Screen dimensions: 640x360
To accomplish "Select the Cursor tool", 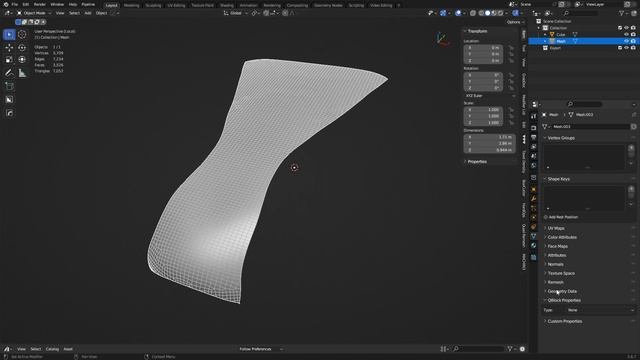I will (22, 34).
